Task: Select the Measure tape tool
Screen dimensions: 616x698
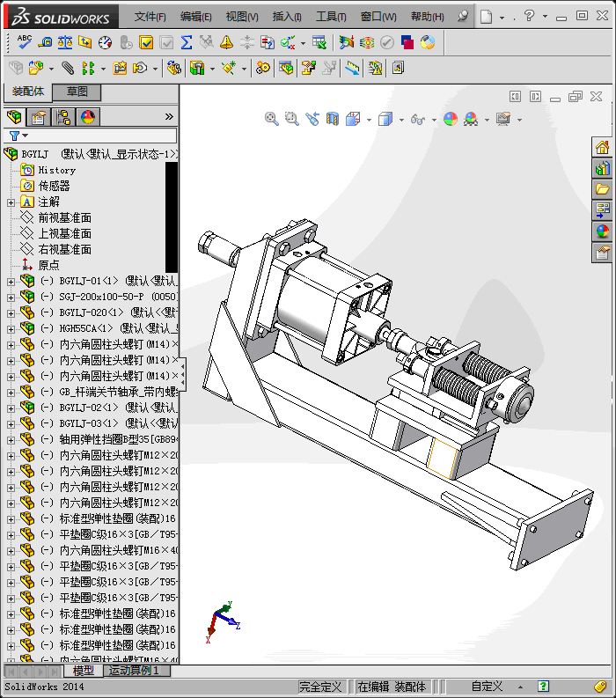Action: [x=45, y=42]
